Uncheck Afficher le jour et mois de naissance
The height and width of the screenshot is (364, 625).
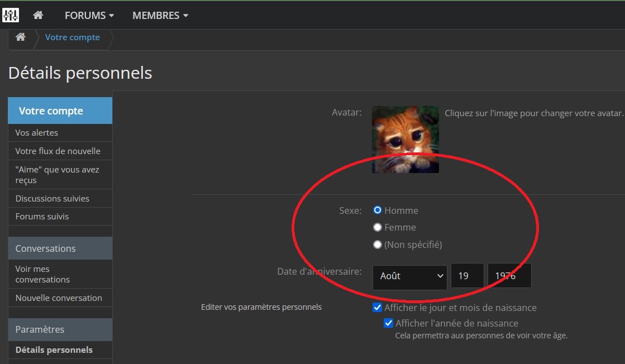pyautogui.click(x=377, y=308)
